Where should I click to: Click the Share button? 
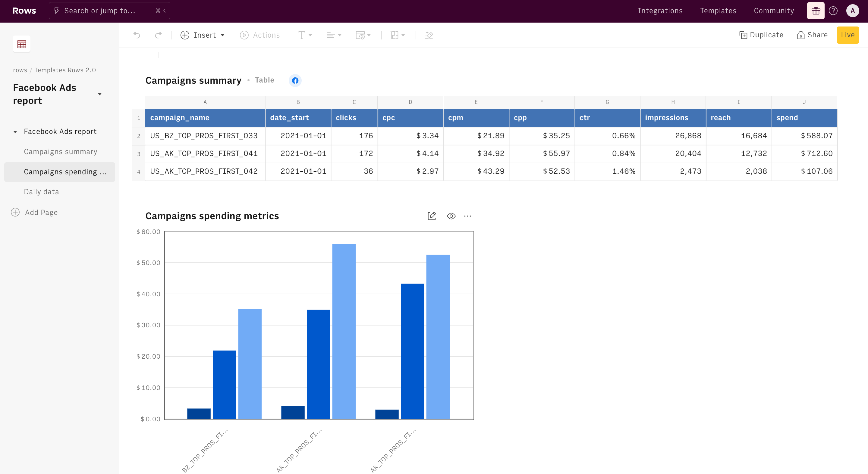pyautogui.click(x=812, y=35)
